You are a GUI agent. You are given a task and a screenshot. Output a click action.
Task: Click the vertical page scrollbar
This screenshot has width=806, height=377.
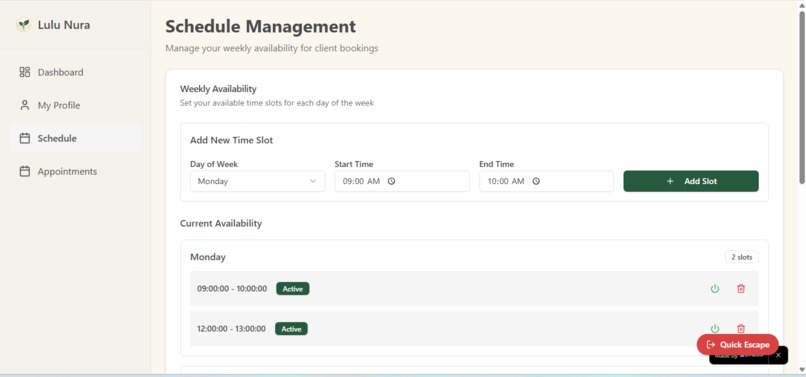(x=802, y=98)
